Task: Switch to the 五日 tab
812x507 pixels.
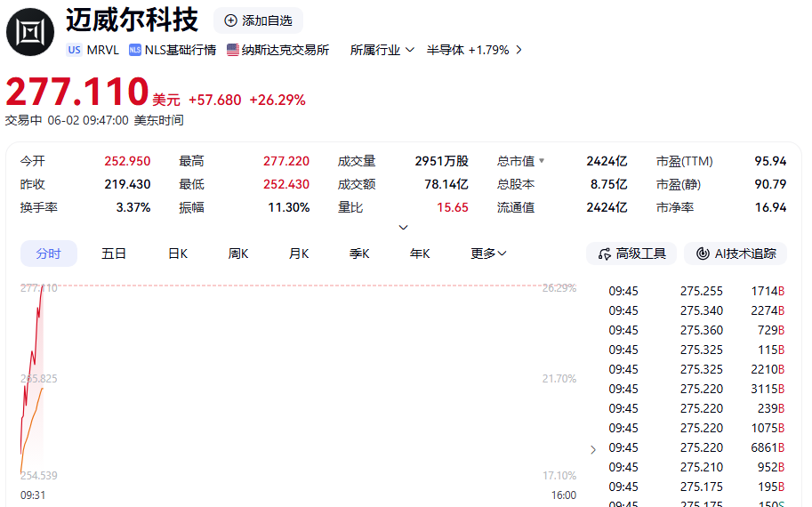Action: pyautogui.click(x=114, y=253)
